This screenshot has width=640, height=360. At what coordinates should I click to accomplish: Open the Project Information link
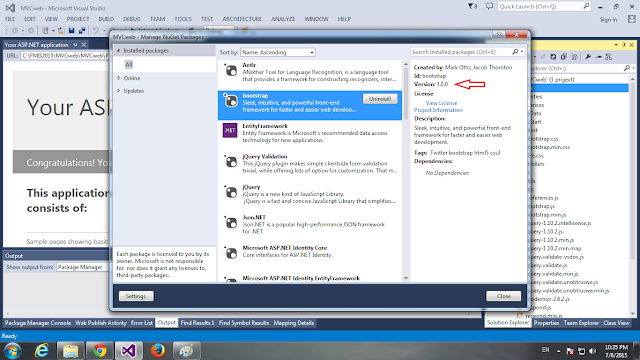tap(438, 110)
